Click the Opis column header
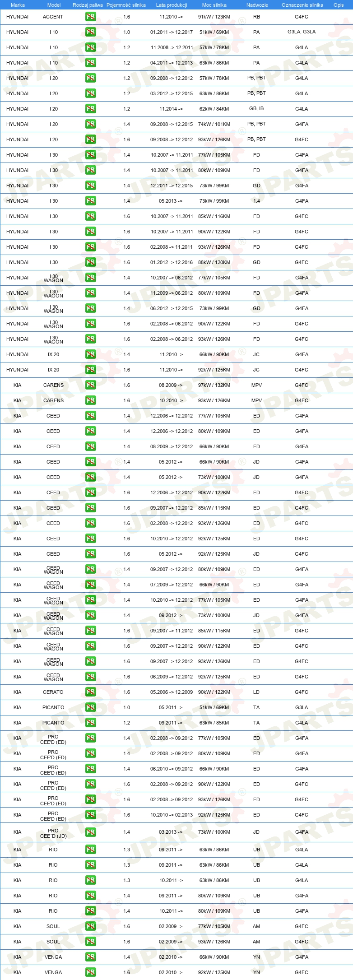 [339, 5]
